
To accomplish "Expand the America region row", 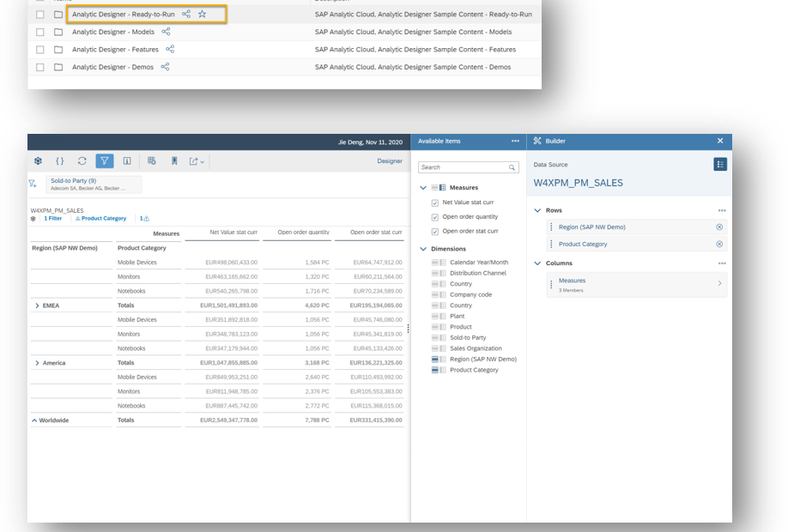I will (x=37, y=363).
